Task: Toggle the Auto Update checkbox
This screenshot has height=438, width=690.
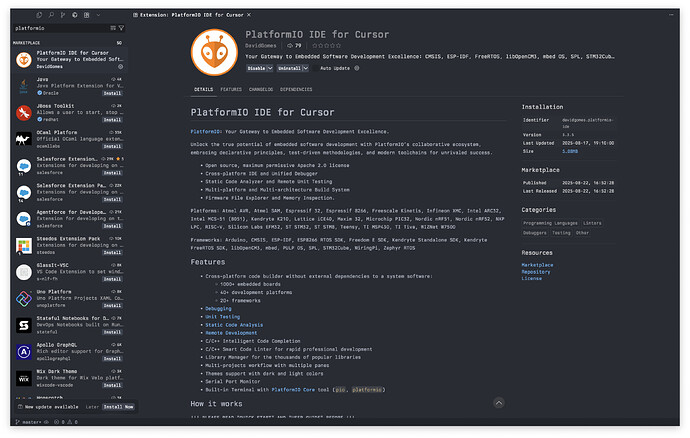Action: pyautogui.click(x=315, y=68)
